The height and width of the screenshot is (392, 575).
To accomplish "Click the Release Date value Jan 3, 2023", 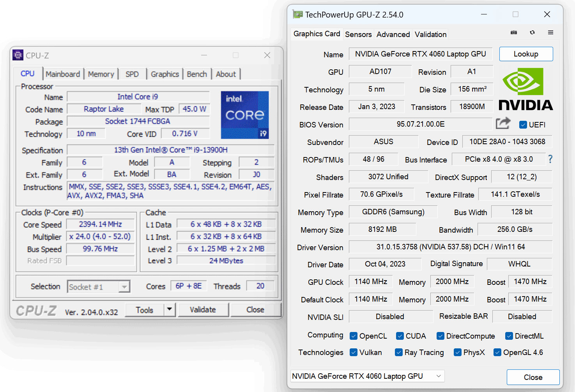I will point(377,107).
